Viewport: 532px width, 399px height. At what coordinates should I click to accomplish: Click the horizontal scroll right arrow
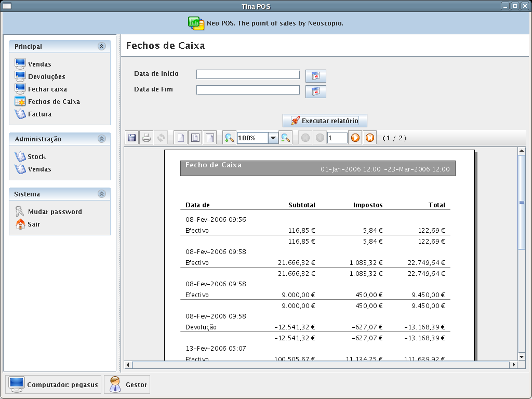point(514,365)
